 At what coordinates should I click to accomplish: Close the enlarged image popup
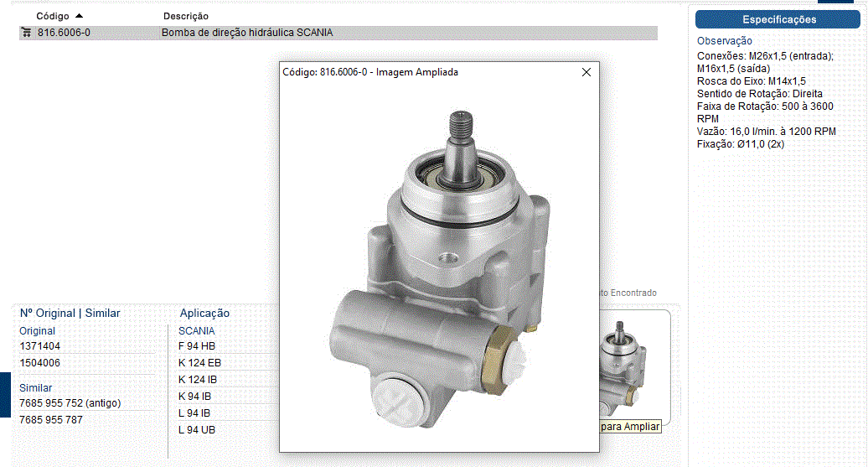point(586,72)
